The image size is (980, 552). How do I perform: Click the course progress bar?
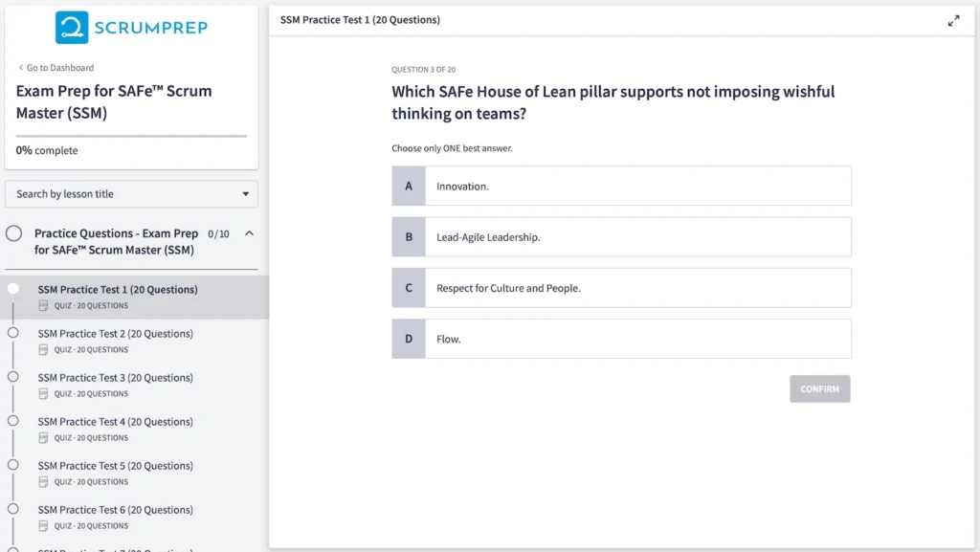click(131, 136)
